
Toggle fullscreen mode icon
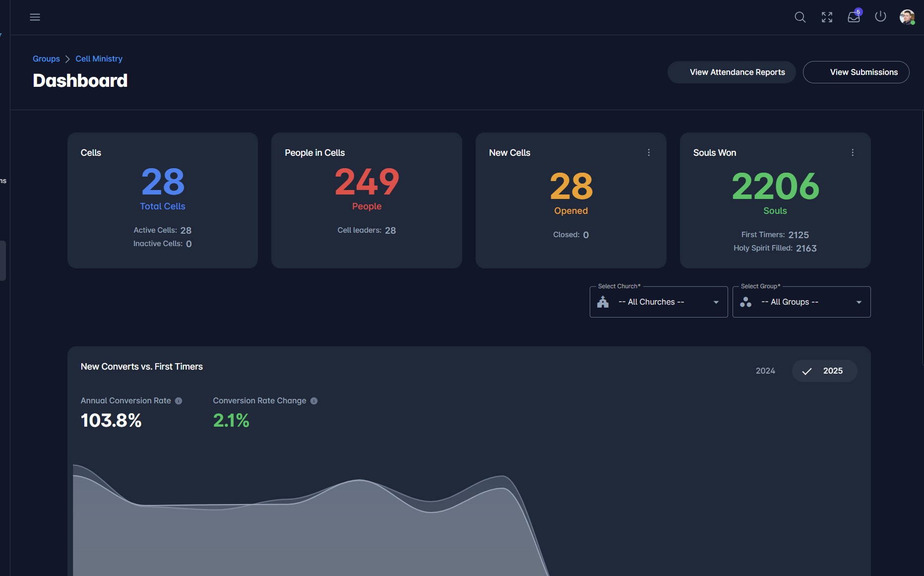827,17
